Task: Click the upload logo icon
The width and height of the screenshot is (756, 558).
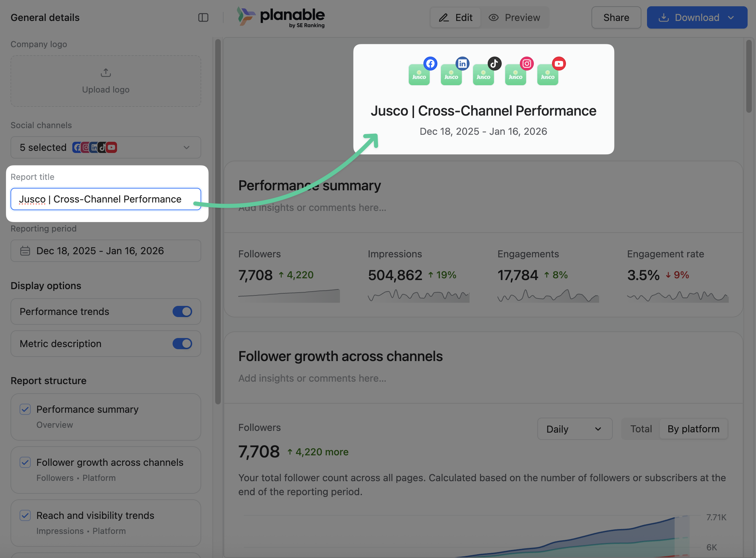Action: tap(106, 73)
